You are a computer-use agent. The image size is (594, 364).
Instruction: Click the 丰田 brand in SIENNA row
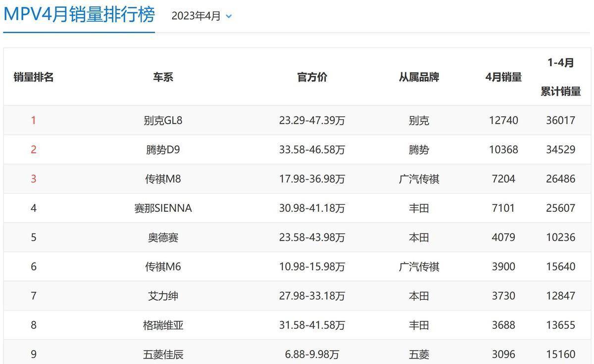419,208
